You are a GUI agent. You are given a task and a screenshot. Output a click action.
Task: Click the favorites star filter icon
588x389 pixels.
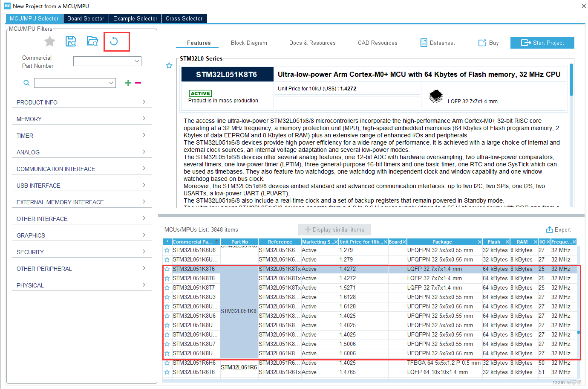50,41
